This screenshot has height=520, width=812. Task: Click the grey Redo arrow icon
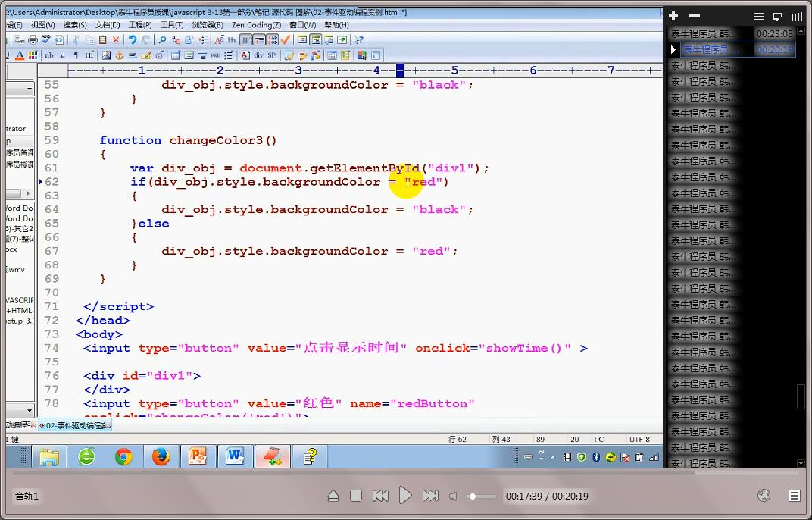(x=146, y=39)
